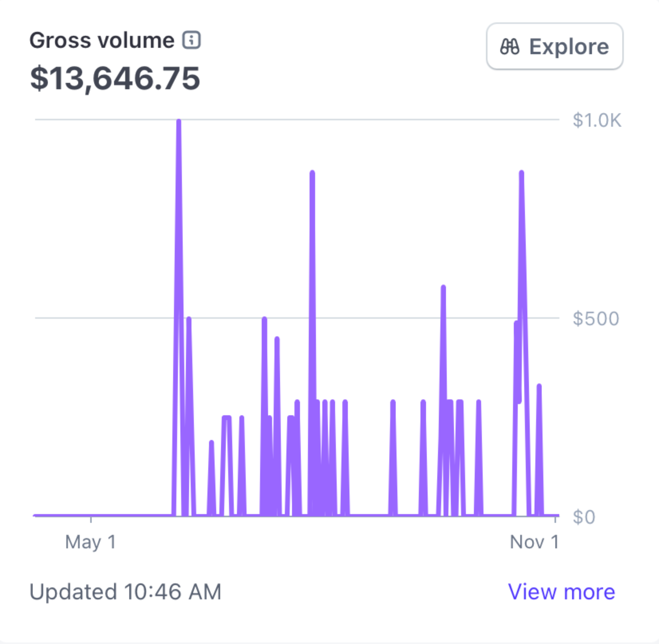Viewport: 659px width, 644px height.
Task: Click the Updated 10:46 AM timestamp
Action: click(125, 591)
